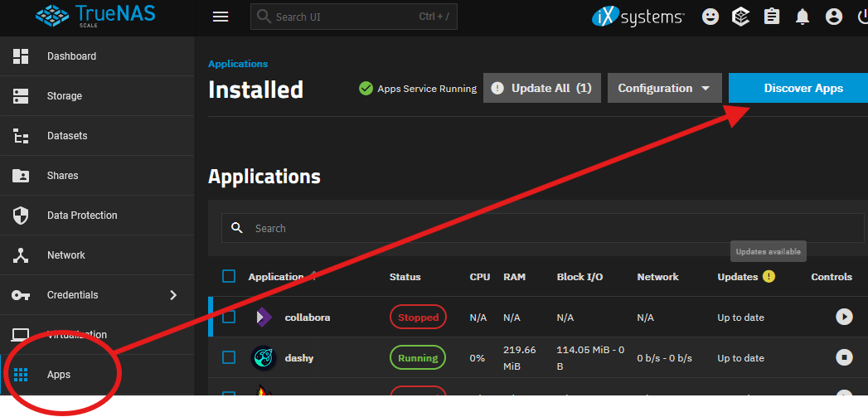
Task: Click the Stopped status badge for collabora
Action: [x=418, y=318]
